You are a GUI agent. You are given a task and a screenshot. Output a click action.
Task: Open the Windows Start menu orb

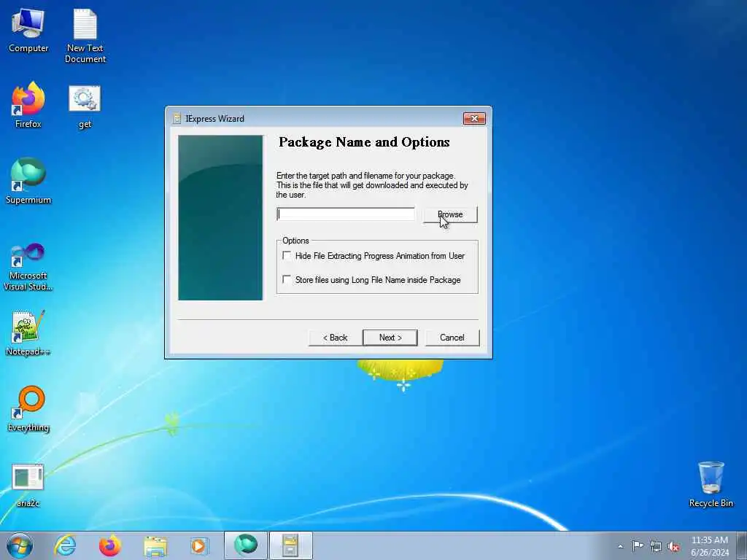(x=20, y=545)
